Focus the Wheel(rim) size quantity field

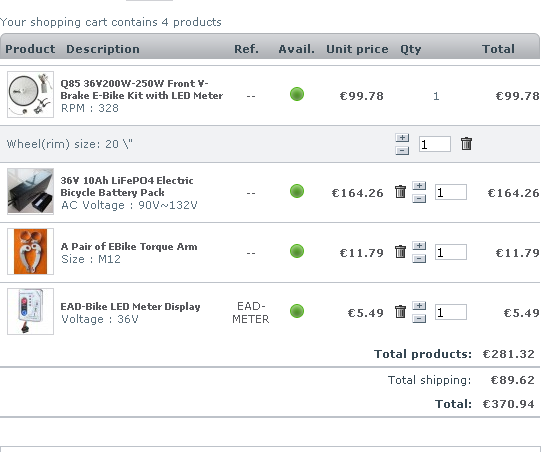pos(435,144)
